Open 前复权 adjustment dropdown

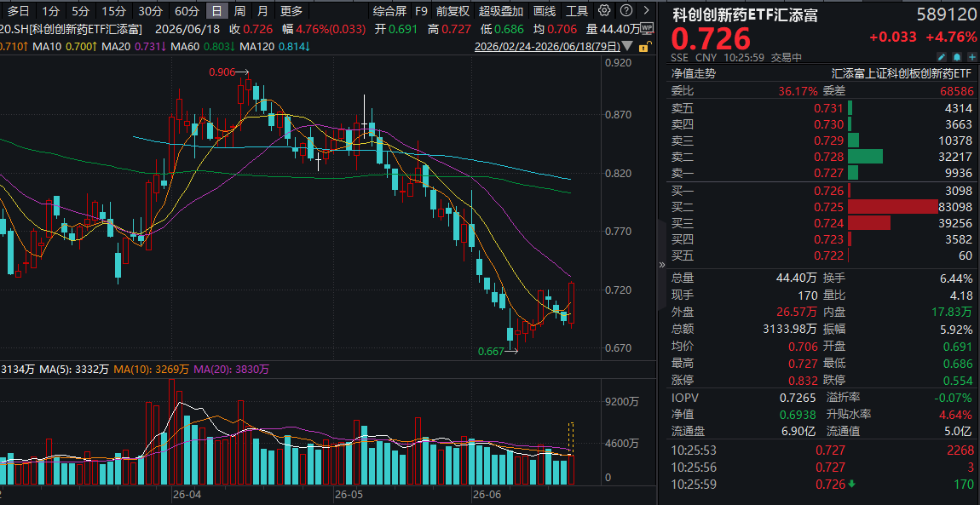[453, 10]
